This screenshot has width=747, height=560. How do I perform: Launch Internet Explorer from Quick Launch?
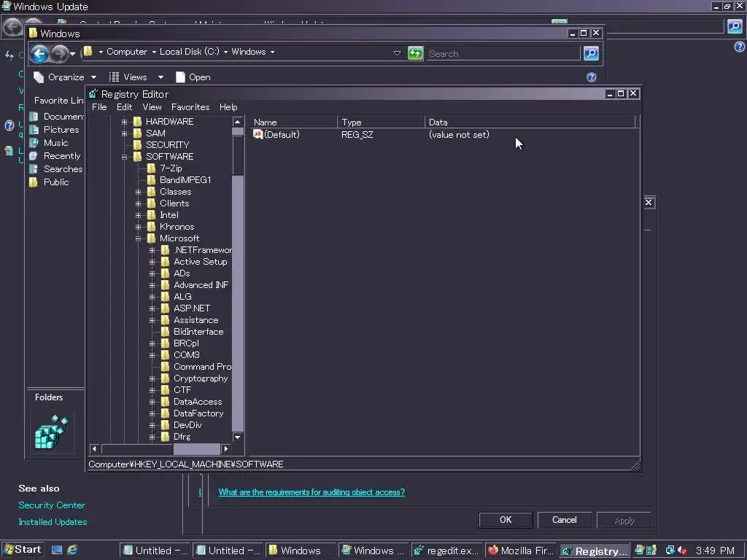[72, 550]
